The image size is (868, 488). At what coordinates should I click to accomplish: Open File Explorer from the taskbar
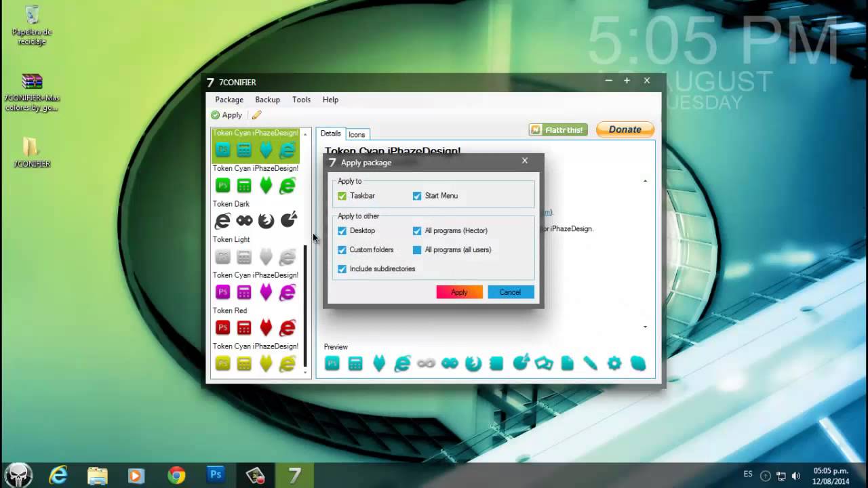(x=97, y=475)
